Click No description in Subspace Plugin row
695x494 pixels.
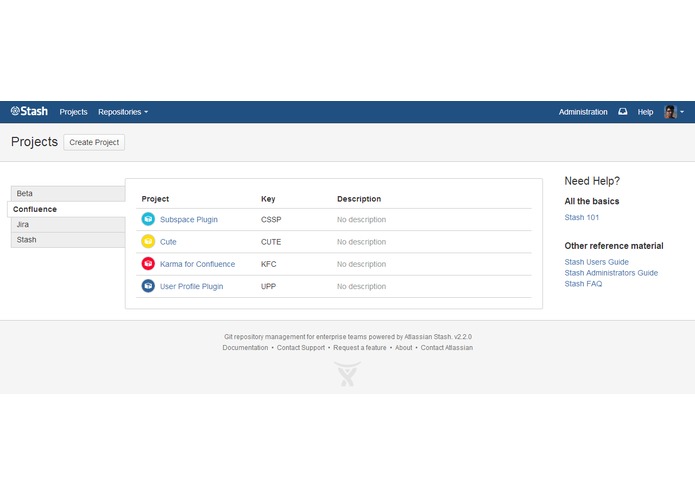coord(361,220)
